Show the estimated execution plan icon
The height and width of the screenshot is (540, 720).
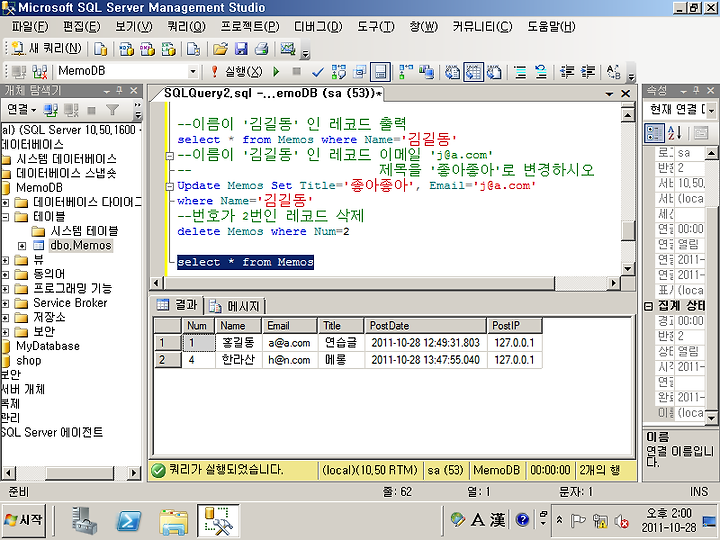[x=339, y=72]
